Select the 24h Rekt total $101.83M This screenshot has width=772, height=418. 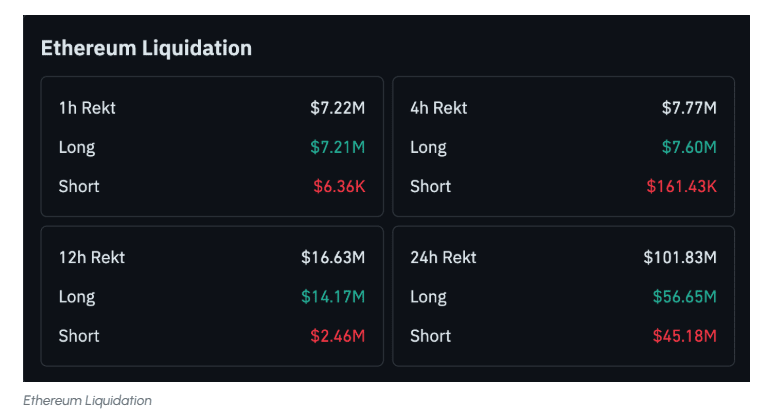(x=680, y=257)
